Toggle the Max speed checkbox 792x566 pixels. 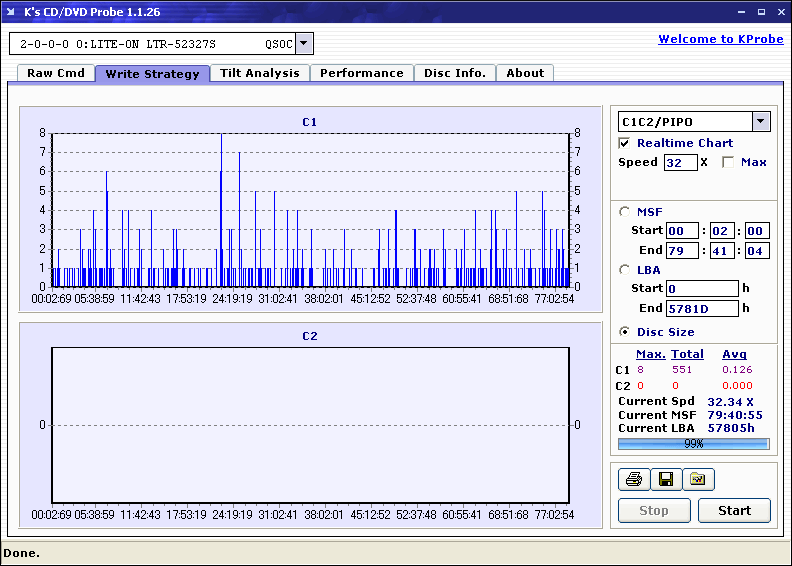click(x=728, y=162)
